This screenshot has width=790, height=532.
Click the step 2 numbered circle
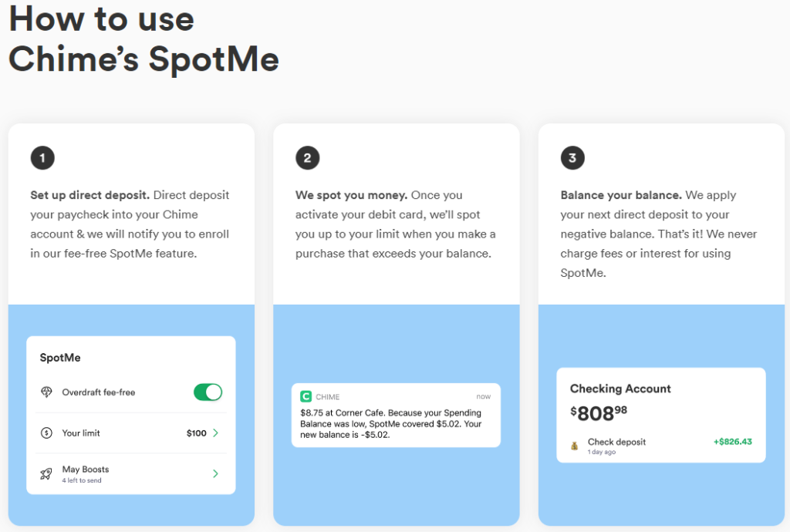[x=308, y=158]
